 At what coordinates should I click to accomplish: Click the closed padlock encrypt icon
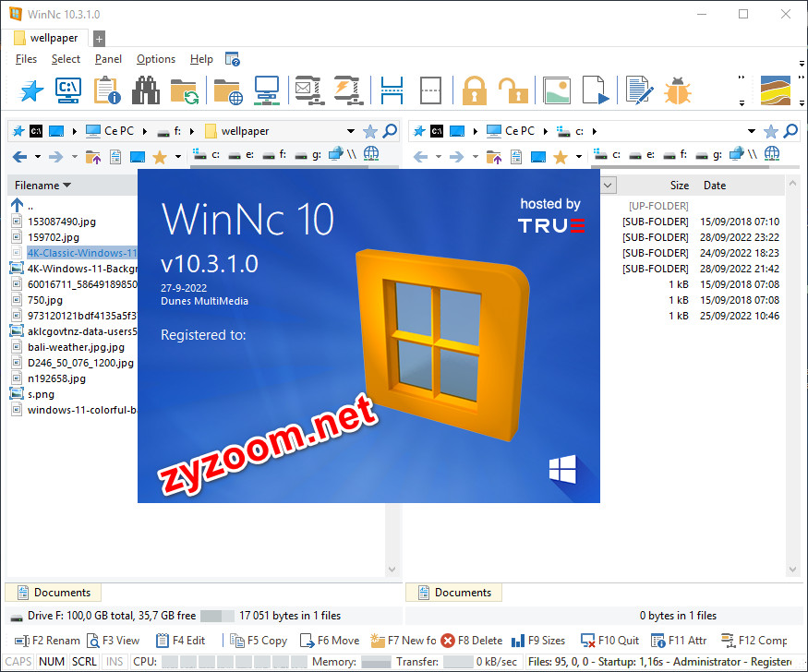click(474, 91)
